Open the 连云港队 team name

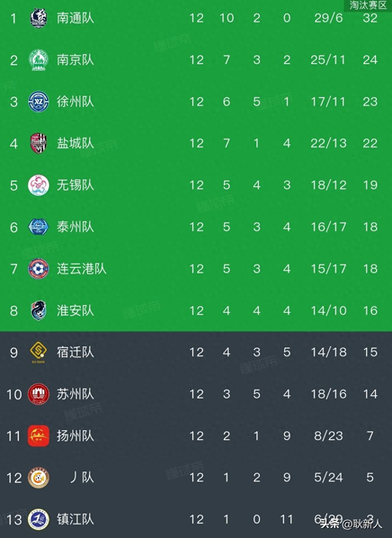point(81,269)
